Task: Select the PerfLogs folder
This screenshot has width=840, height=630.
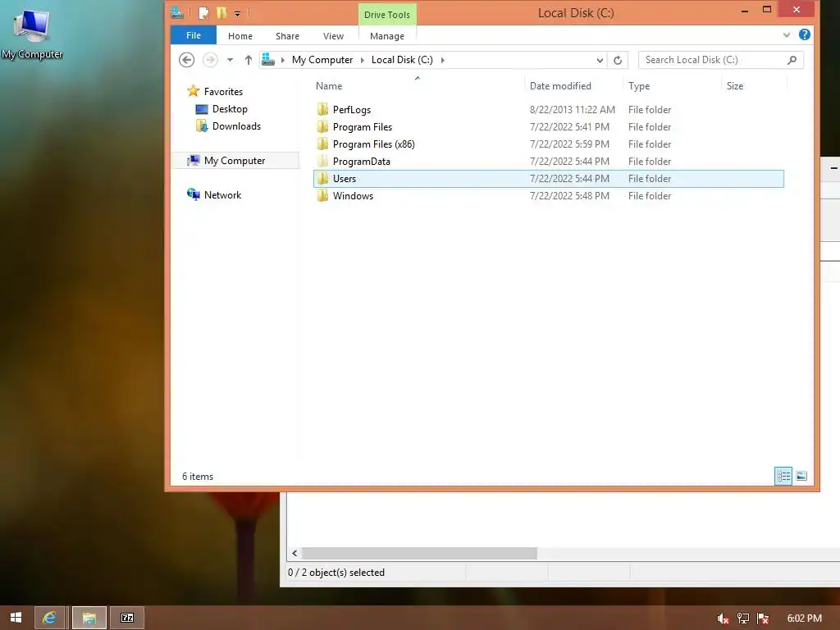Action: click(549, 109)
